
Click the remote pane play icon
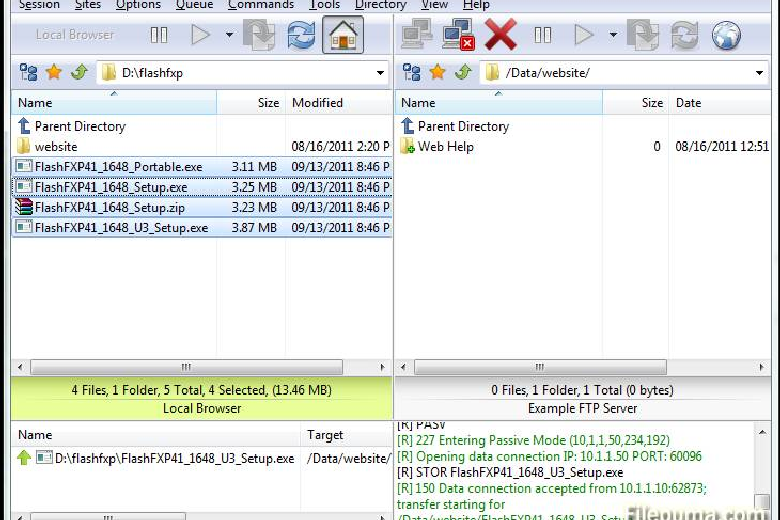tap(584, 35)
